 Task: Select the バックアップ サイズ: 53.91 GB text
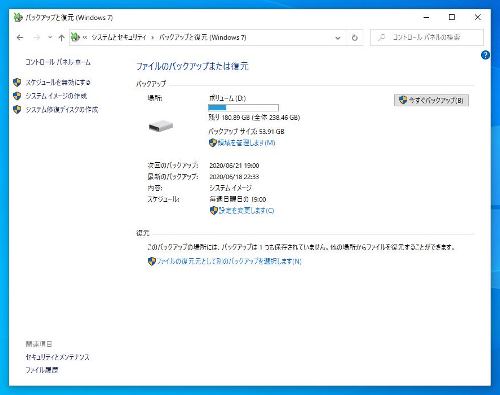246,131
